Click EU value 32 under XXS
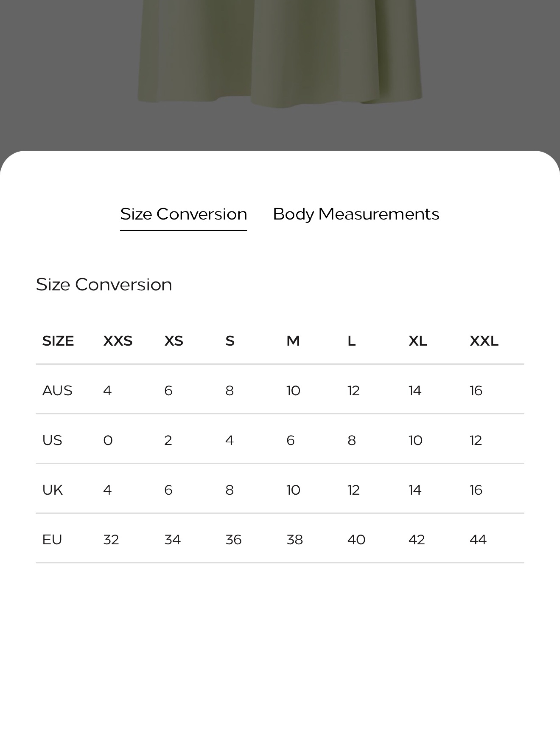The height and width of the screenshot is (750, 560). pyautogui.click(x=111, y=539)
